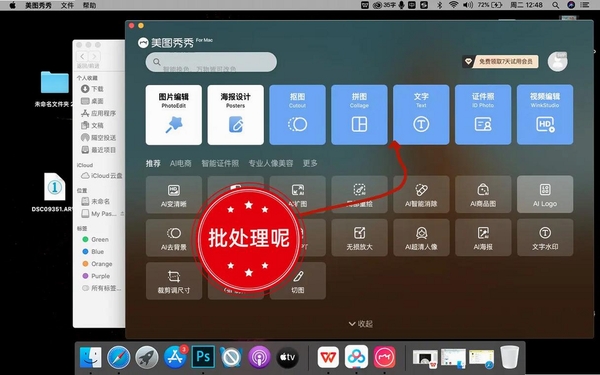The image size is (600, 375).
Task: Open the AI Logo tool
Action: click(x=545, y=195)
